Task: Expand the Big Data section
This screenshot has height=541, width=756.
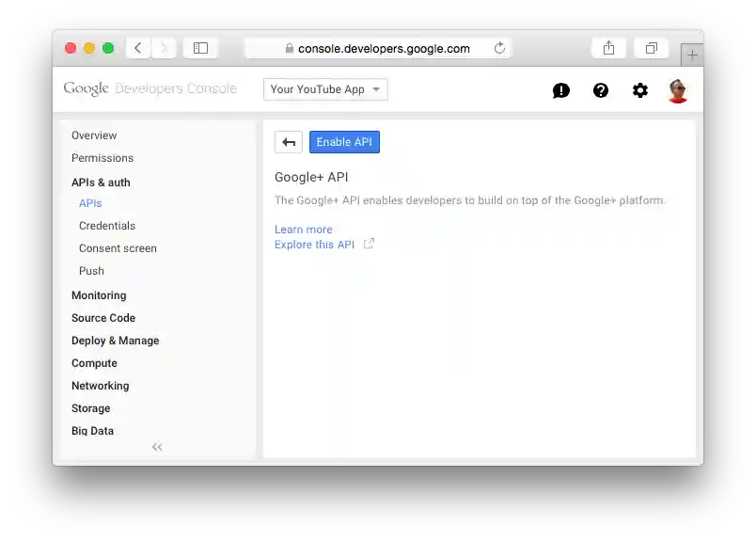Action: (x=92, y=431)
